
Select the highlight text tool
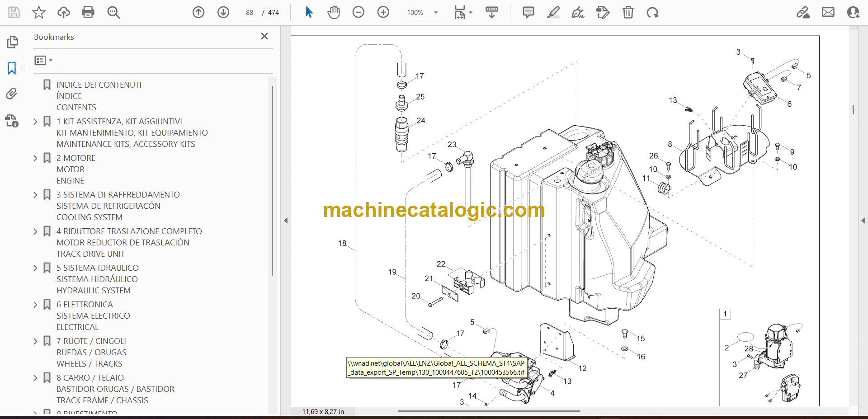[553, 12]
